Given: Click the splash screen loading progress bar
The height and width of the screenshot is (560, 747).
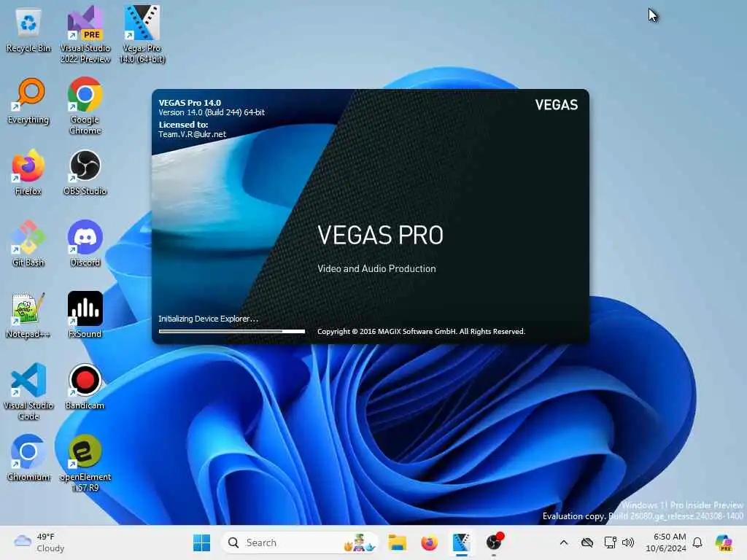Looking at the screenshot, I should [231, 331].
